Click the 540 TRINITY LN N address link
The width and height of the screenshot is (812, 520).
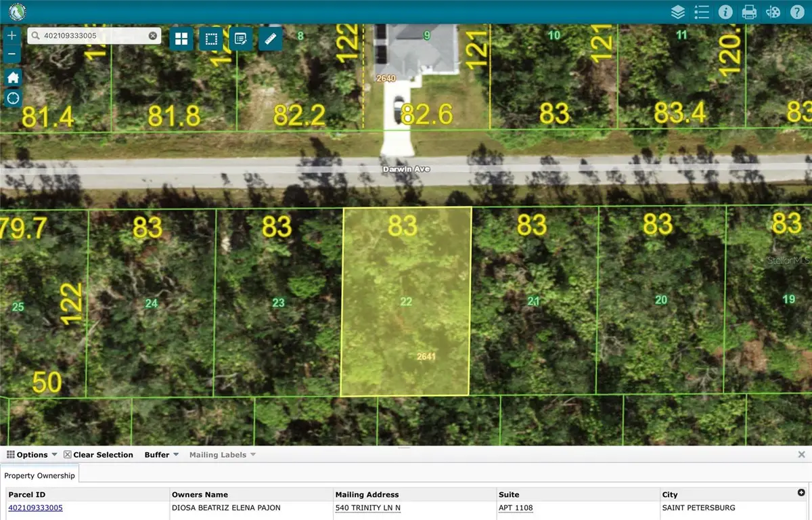(367, 508)
